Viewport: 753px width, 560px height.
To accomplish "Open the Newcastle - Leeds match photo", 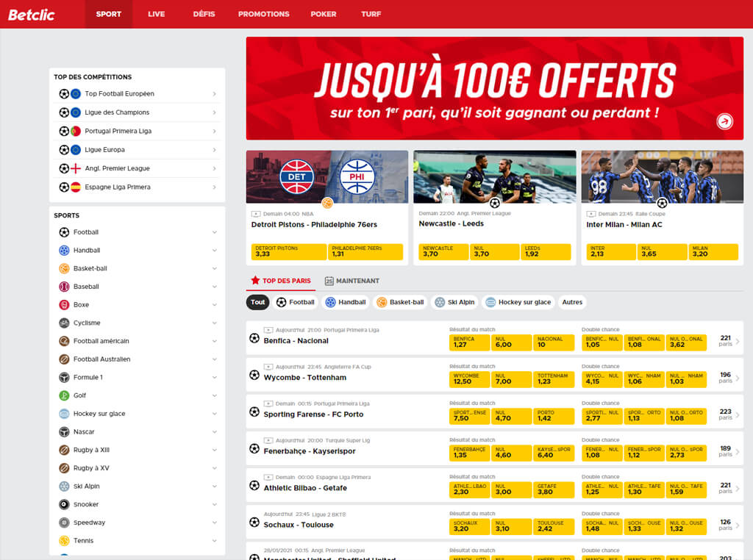I will click(495, 177).
